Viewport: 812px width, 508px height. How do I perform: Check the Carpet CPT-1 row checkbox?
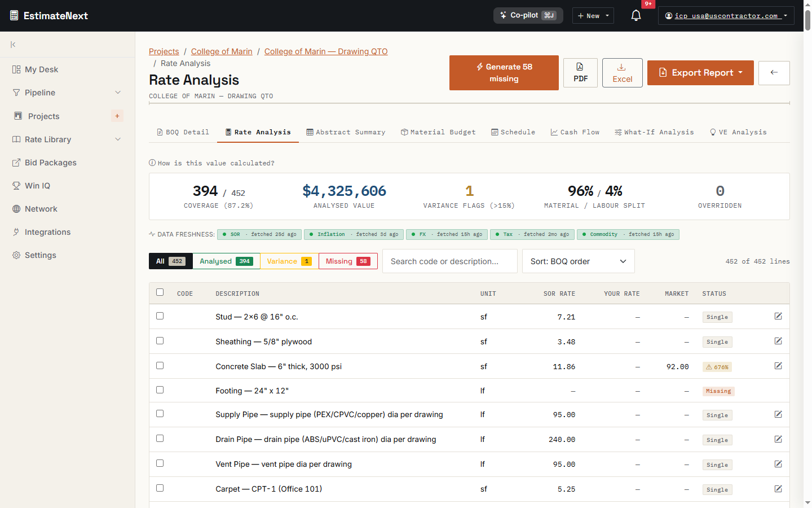160,488
